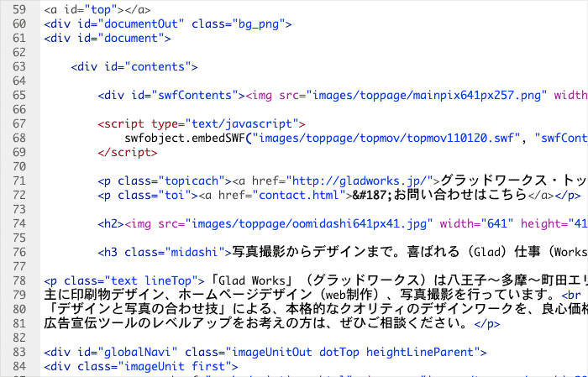588x377 pixels.
Task: Click the "globalNavi" id value
Action: (138, 353)
